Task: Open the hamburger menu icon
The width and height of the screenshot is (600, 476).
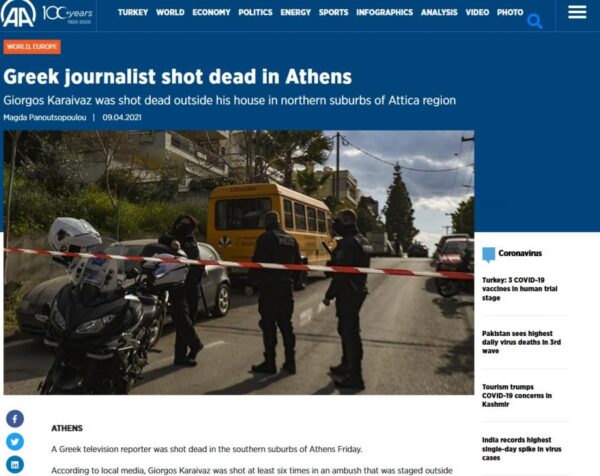Action: click(x=577, y=12)
